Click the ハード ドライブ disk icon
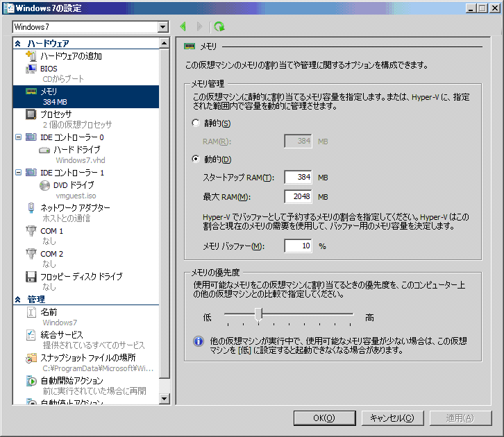The image size is (504, 437). 44,150
